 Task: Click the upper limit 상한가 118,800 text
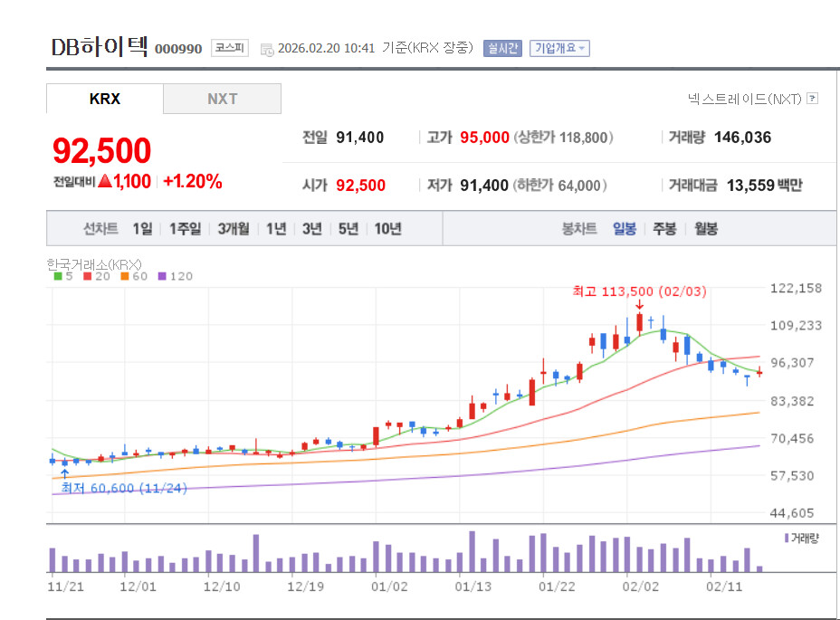pos(564,138)
